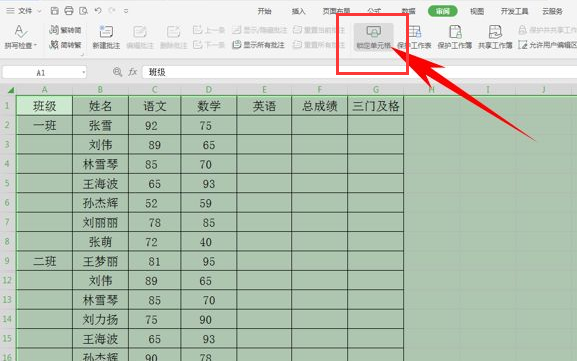Image resolution: width=577 pixels, height=361 pixels.
Task: Select column header A
Action: pyautogui.click(x=44, y=89)
